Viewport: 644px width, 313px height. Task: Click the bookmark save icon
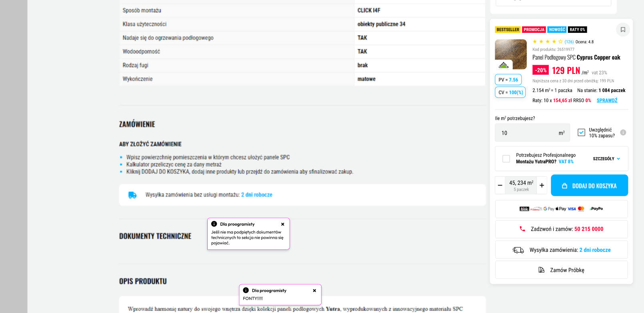(623, 30)
